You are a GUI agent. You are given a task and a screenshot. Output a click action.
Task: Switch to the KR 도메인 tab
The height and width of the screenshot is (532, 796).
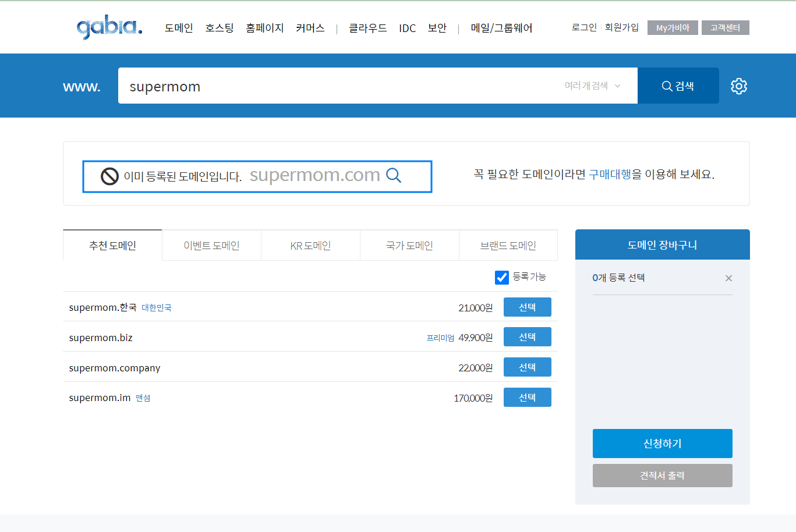(x=310, y=246)
